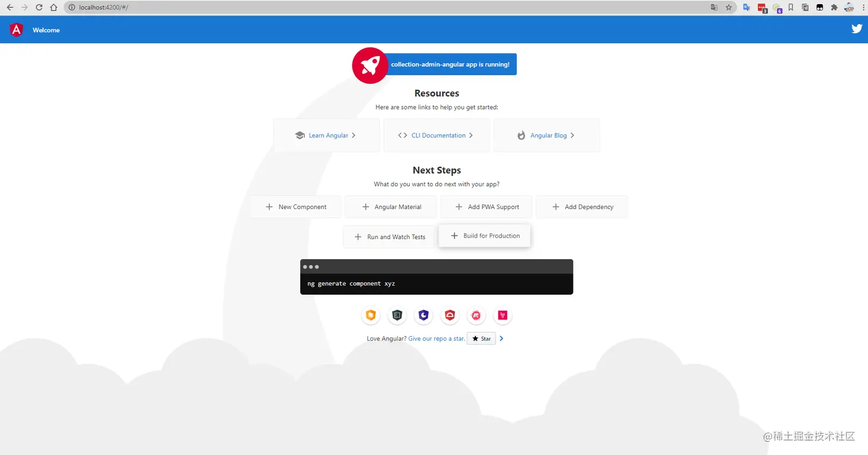
Task: Select the Add PWA Support card
Action: tap(486, 207)
